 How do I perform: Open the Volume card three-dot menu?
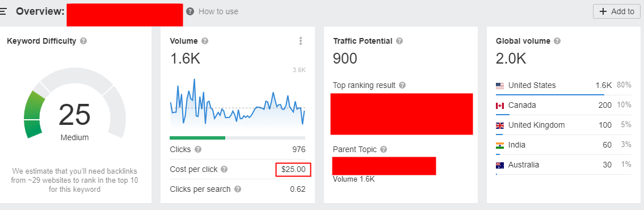(301, 41)
